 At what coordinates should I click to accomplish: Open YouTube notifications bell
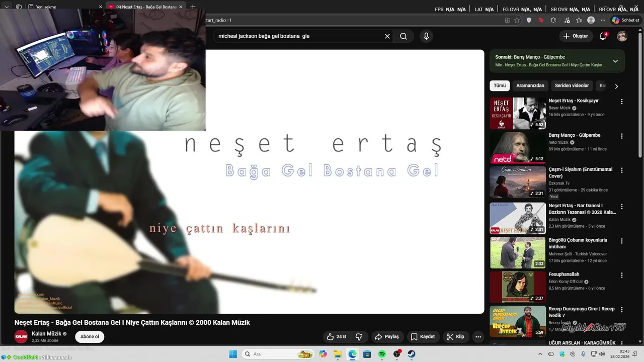(603, 36)
